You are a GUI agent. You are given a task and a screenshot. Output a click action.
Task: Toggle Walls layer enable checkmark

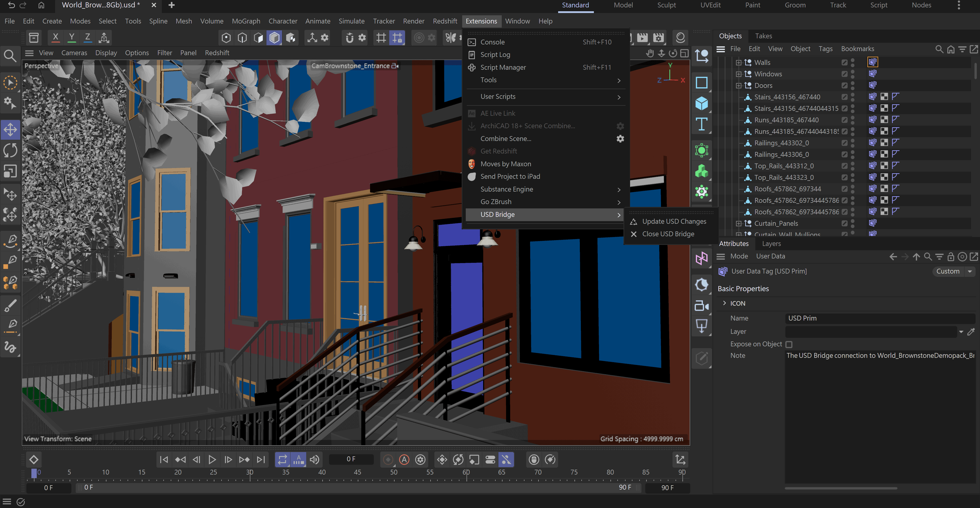[x=844, y=63]
